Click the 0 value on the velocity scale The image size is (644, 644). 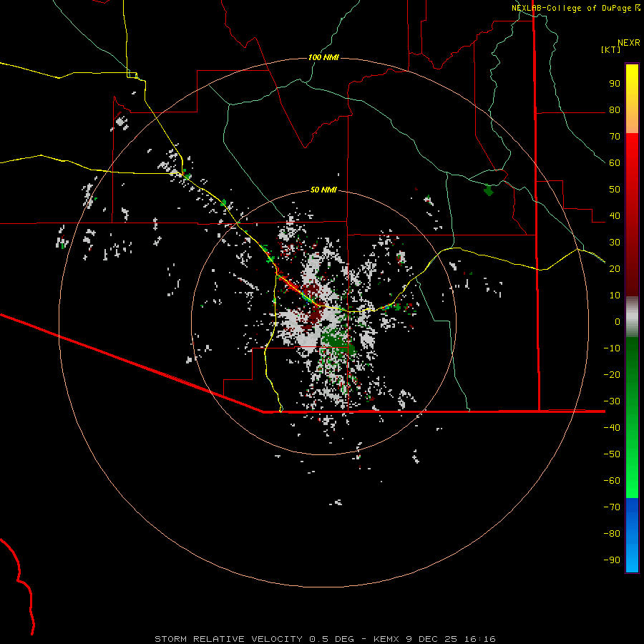[618, 321]
